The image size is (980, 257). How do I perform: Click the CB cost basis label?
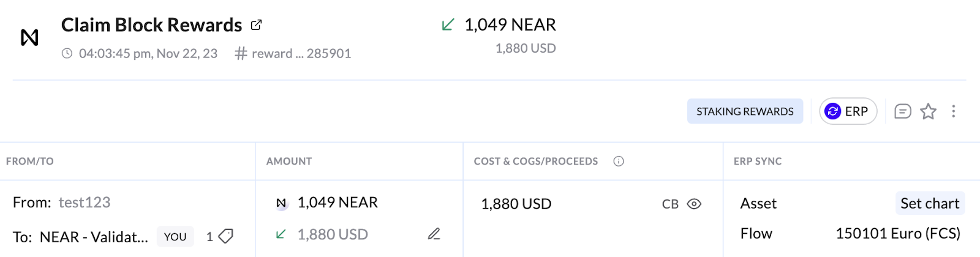(670, 204)
